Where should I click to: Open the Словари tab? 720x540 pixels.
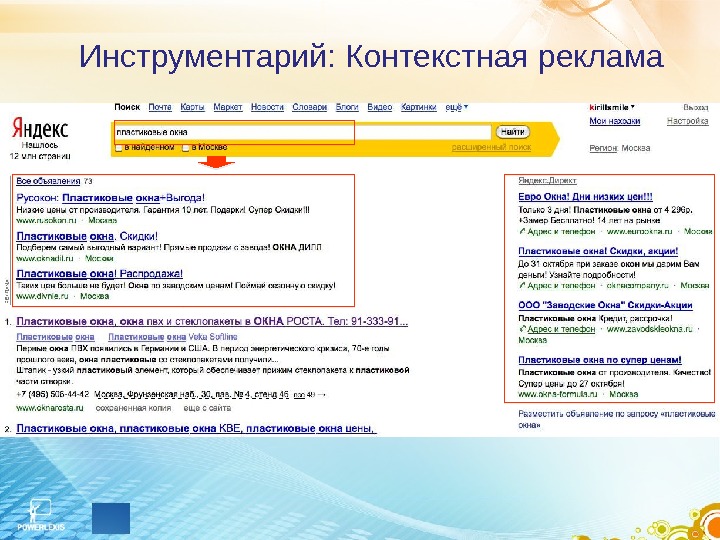point(309,107)
